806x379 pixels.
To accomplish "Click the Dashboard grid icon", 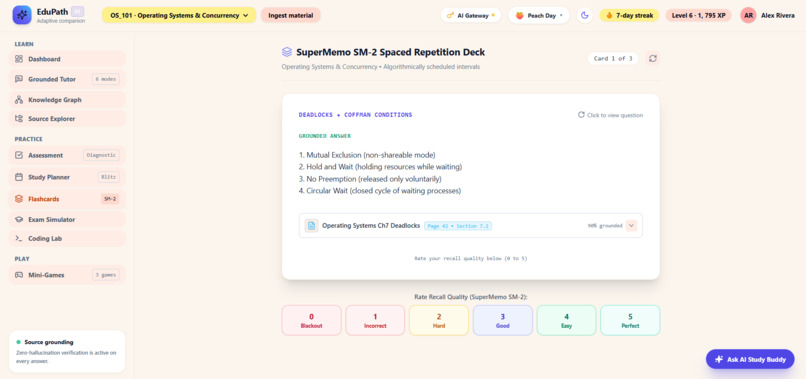I will tap(19, 59).
